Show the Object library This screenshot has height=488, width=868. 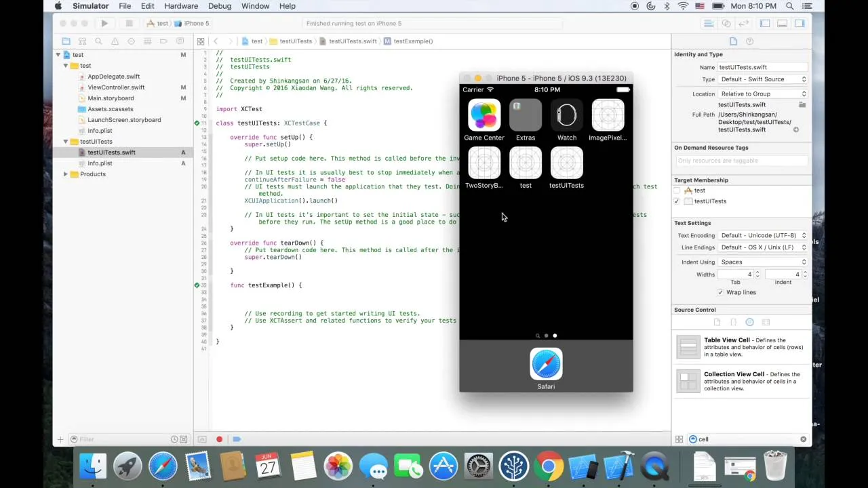pyautogui.click(x=749, y=323)
